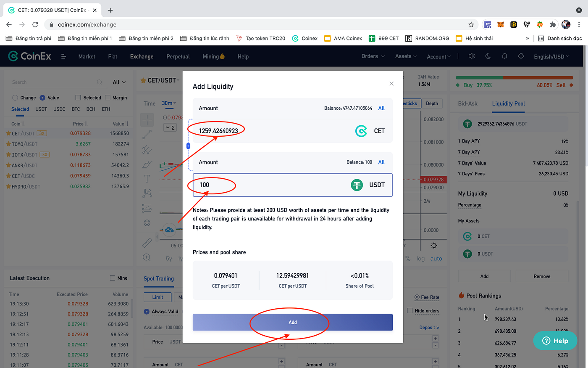Select the emoji icon chart tool
588x368 pixels.
tap(147, 223)
